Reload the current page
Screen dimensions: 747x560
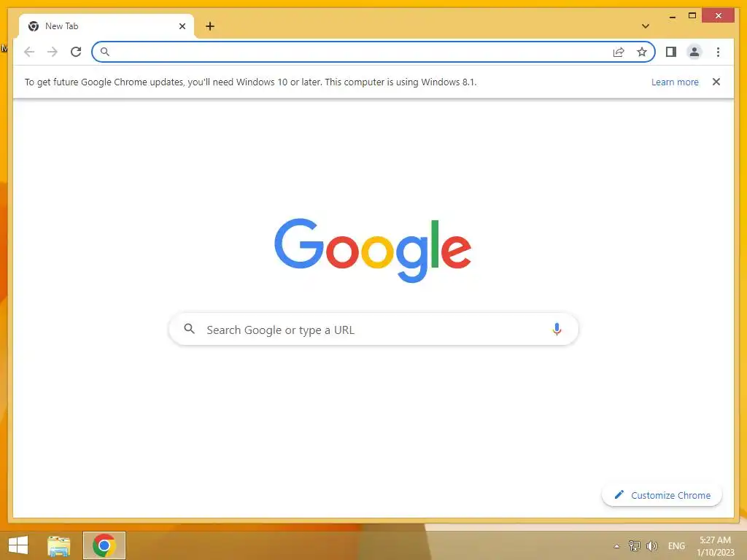pos(76,52)
